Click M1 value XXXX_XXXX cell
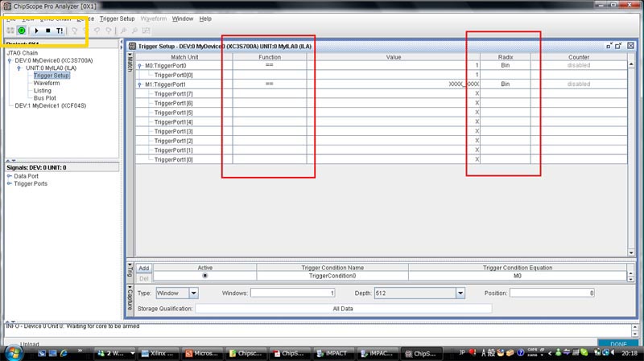Viewport: 644px width, 361px height. coord(394,84)
